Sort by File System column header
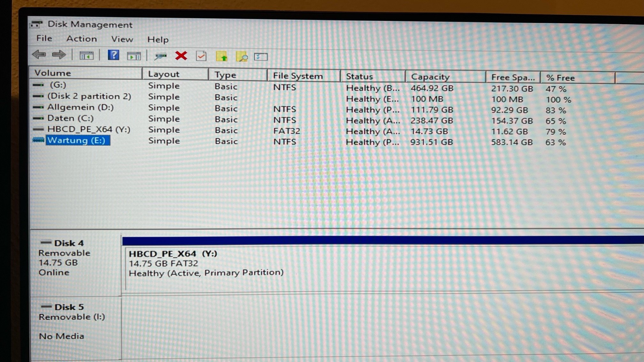 [298, 76]
